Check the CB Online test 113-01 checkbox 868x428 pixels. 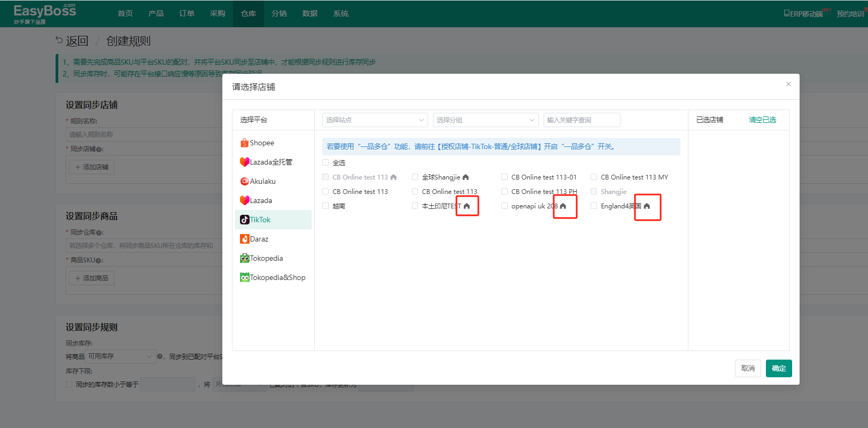504,177
